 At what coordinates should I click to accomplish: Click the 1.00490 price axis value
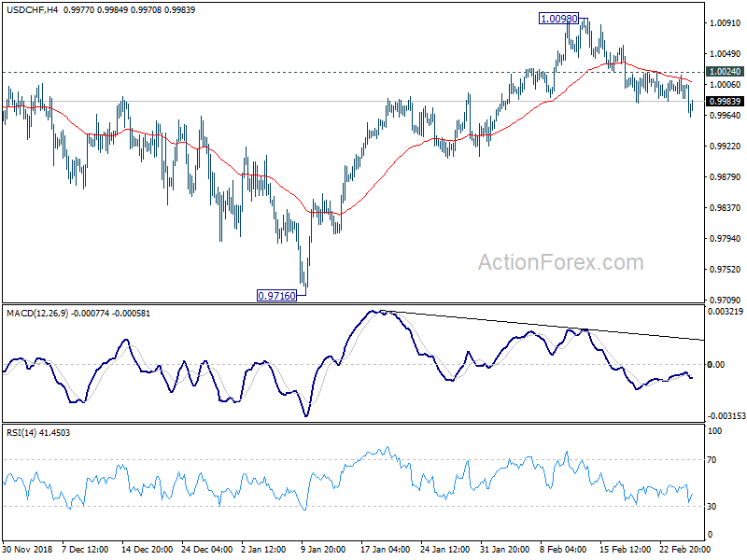(726, 54)
